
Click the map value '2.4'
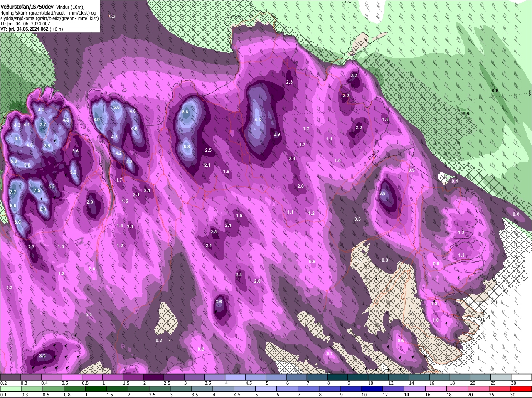[x=239, y=275]
